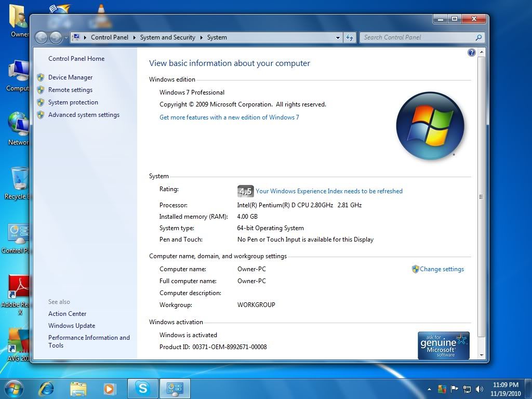Screen dimensions: 532x399
Task: Open the AVG icon in the system tray
Action: [442, 389]
